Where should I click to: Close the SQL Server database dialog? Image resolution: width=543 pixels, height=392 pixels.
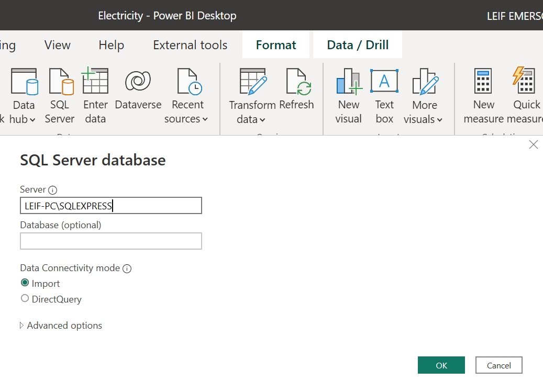coord(533,144)
